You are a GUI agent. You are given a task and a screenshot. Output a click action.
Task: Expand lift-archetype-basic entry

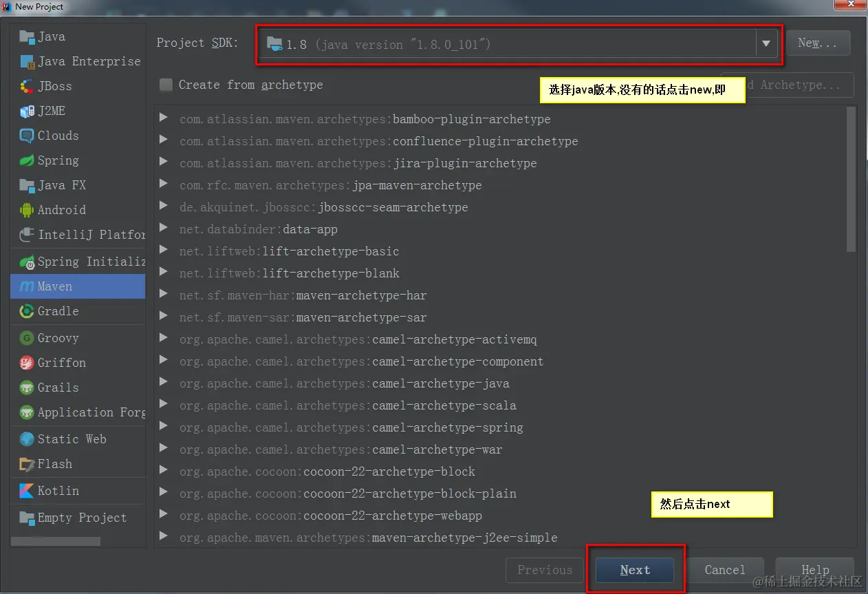click(163, 251)
